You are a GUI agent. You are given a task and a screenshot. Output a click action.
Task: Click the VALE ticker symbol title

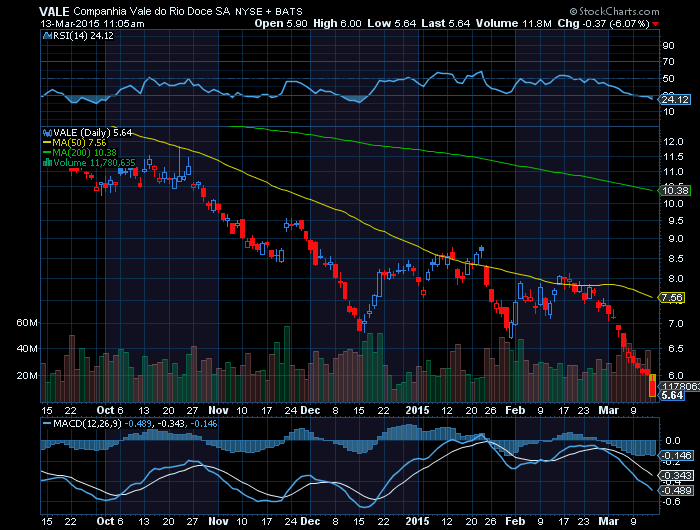[54, 12]
